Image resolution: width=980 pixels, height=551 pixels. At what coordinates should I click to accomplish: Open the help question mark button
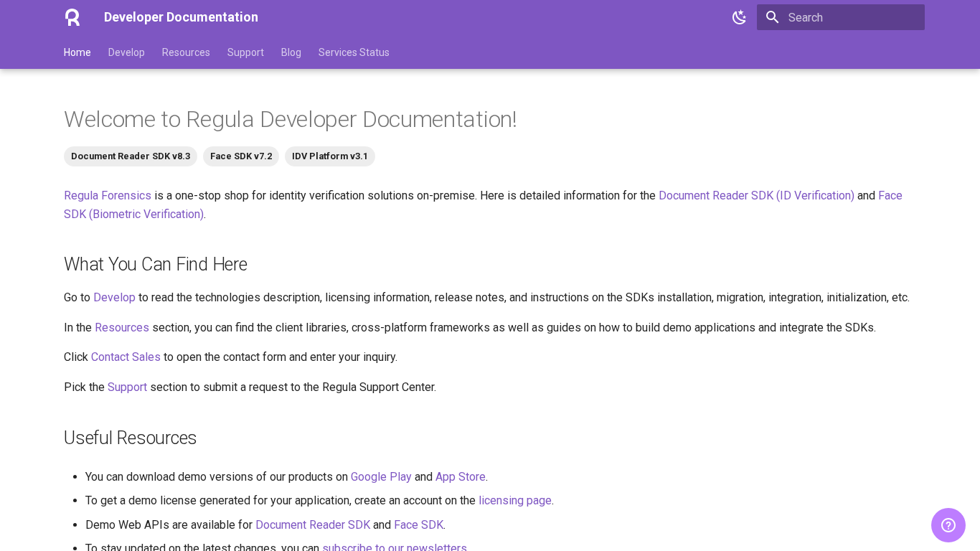pos(948,525)
